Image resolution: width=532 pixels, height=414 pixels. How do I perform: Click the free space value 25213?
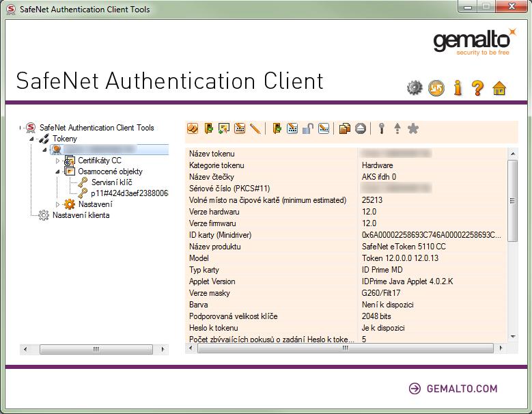click(372, 200)
